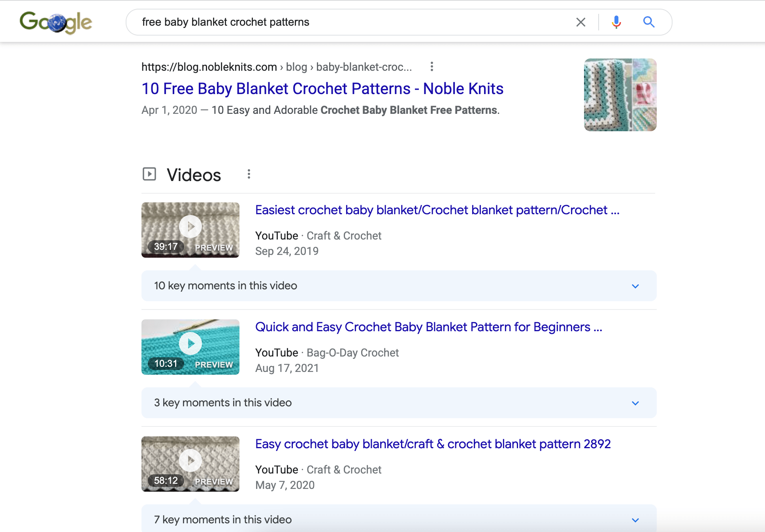Screen dimensions: 765x532
Task: Play preview of 39:17 crochet video
Action: (190, 230)
